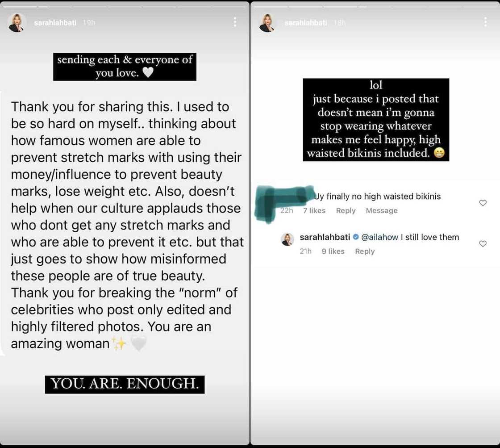Viewport: 500px width, 448px height.
Task: Click Reply under the bikini comment
Action: click(x=346, y=210)
